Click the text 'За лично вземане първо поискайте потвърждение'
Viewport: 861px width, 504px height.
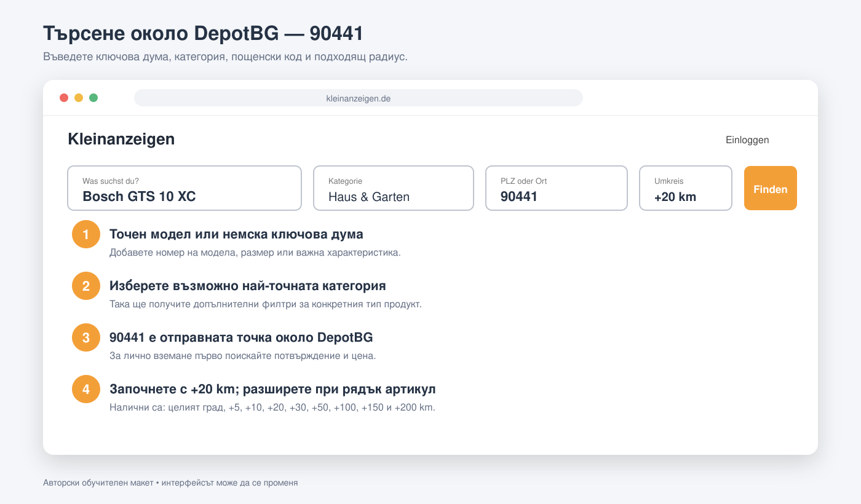[x=242, y=356]
